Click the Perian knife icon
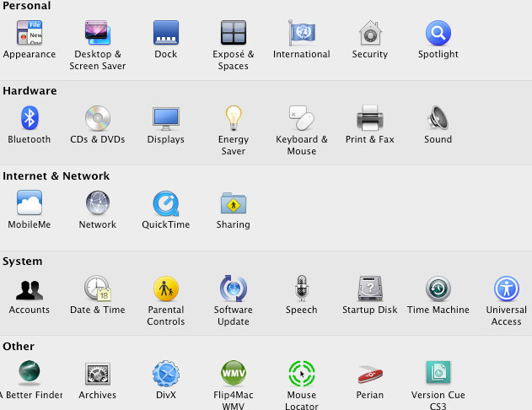 click(370, 374)
